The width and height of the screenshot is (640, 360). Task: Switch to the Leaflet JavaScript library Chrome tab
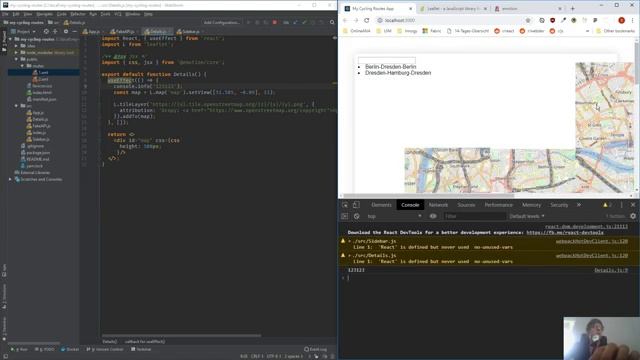tap(453, 9)
